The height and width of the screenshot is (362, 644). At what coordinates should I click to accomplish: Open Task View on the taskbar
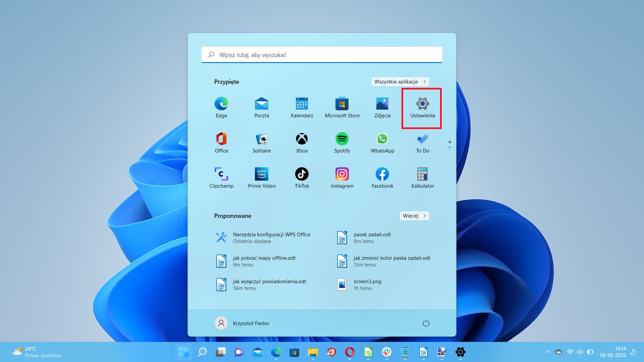tap(221, 352)
